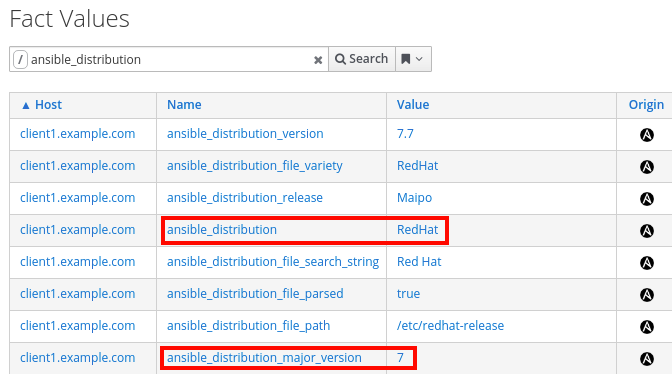Open client1.example.com in ansible_distribution_file_parsed row

point(78,293)
